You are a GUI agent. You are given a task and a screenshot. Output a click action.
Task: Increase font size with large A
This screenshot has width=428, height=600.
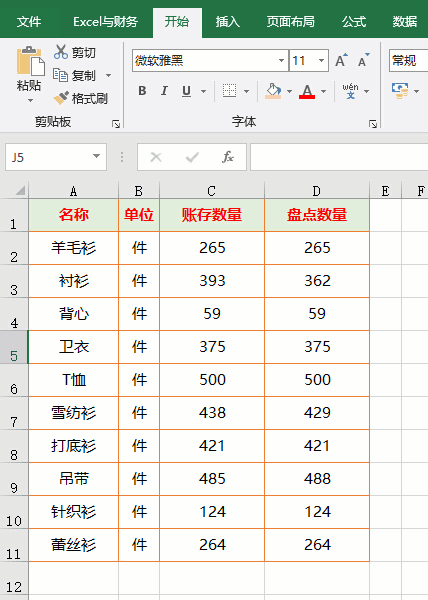click(x=341, y=60)
